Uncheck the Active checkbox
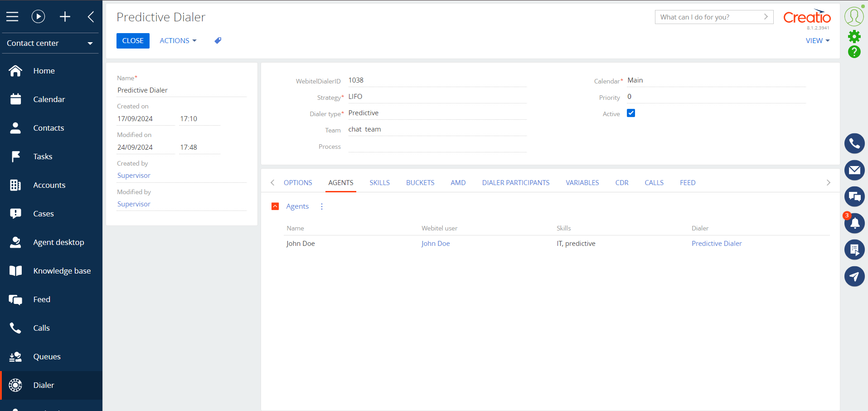This screenshot has width=868, height=411. click(x=631, y=113)
